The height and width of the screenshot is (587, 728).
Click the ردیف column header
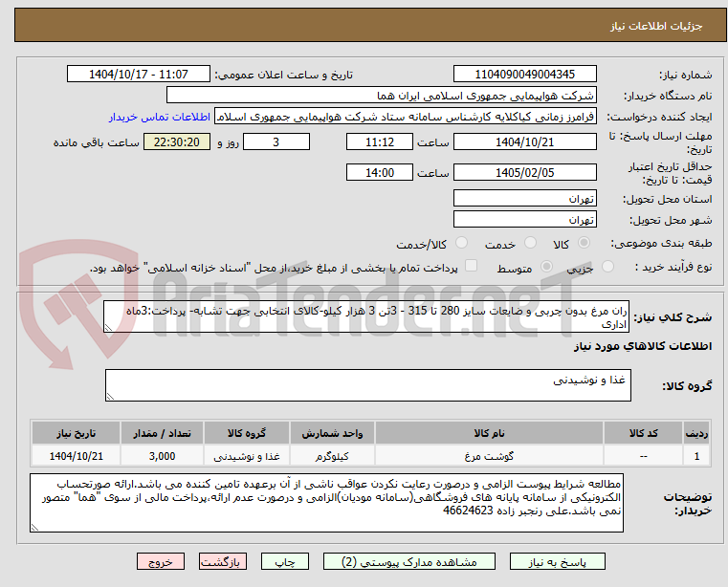click(x=696, y=433)
